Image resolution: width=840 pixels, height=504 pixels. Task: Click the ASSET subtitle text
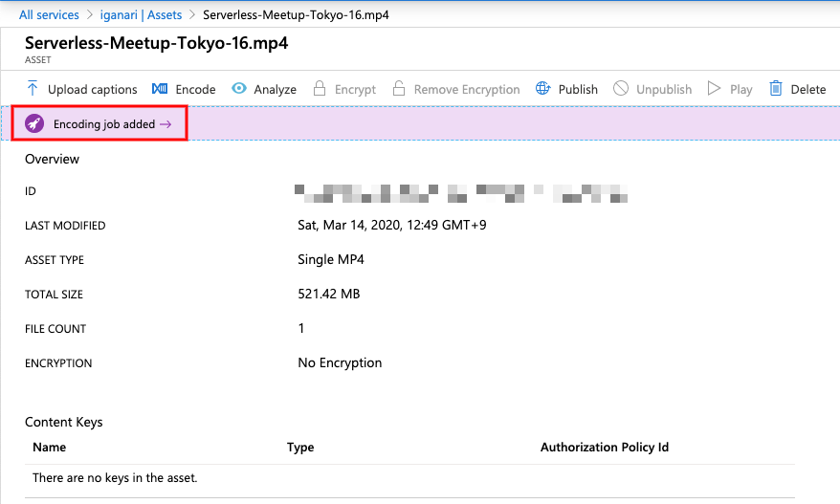pyautogui.click(x=37, y=60)
